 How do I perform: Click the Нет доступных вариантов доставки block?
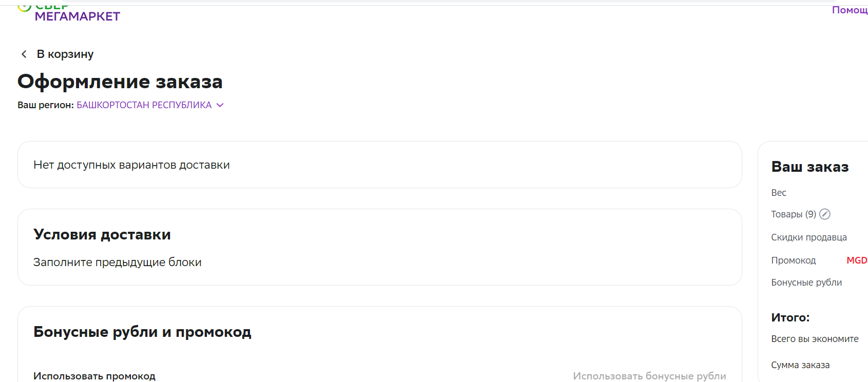(380, 165)
